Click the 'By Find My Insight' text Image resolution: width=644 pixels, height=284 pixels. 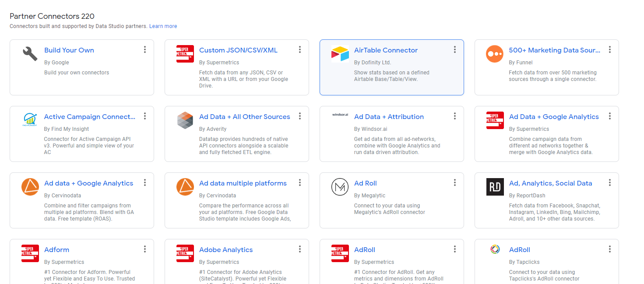coord(67,129)
